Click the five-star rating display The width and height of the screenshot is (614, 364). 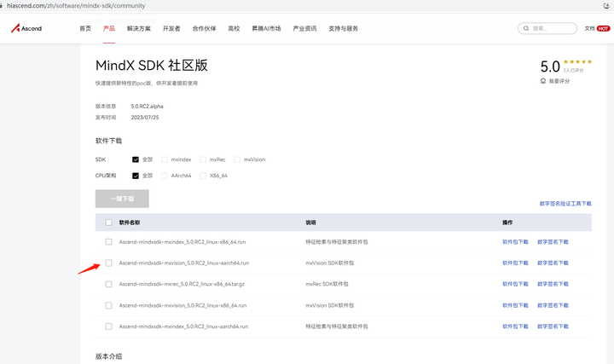point(577,61)
